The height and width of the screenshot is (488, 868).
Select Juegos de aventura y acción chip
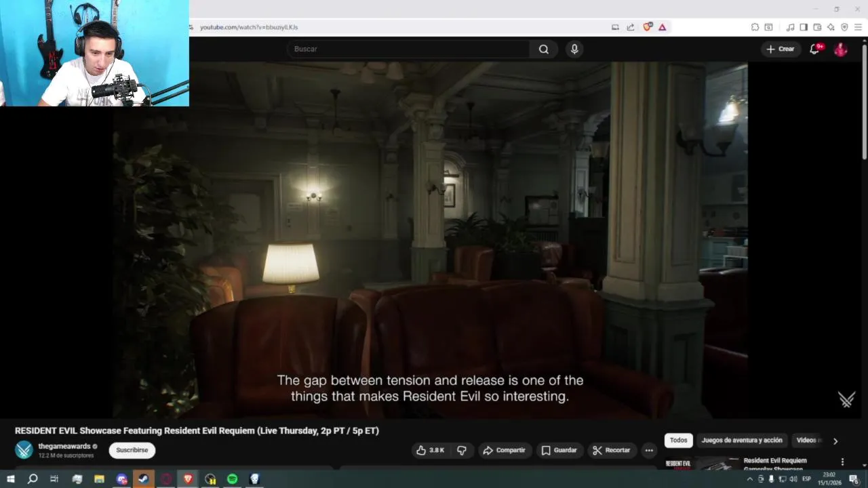(x=742, y=441)
